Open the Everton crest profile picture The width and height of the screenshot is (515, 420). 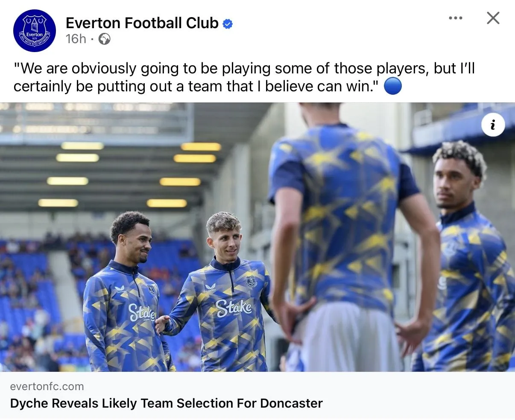(34, 31)
